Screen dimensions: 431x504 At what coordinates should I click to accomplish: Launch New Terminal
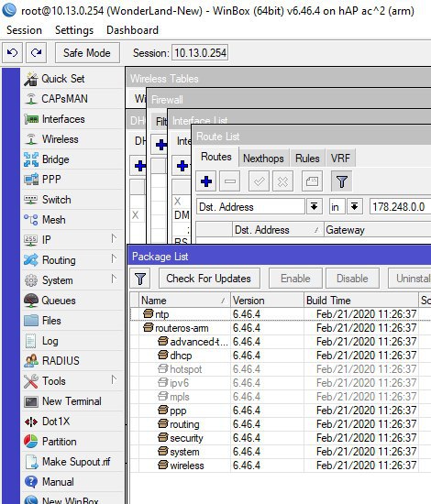coord(72,401)
